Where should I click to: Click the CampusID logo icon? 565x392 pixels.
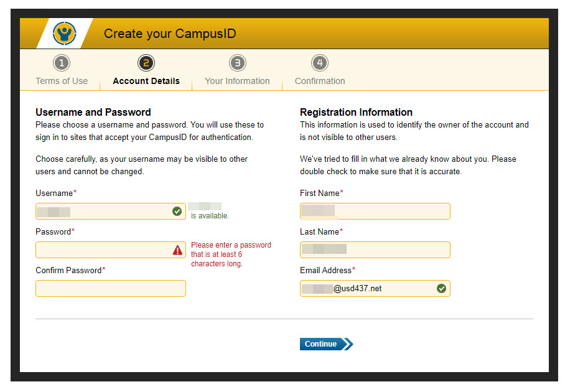point(64,33)
